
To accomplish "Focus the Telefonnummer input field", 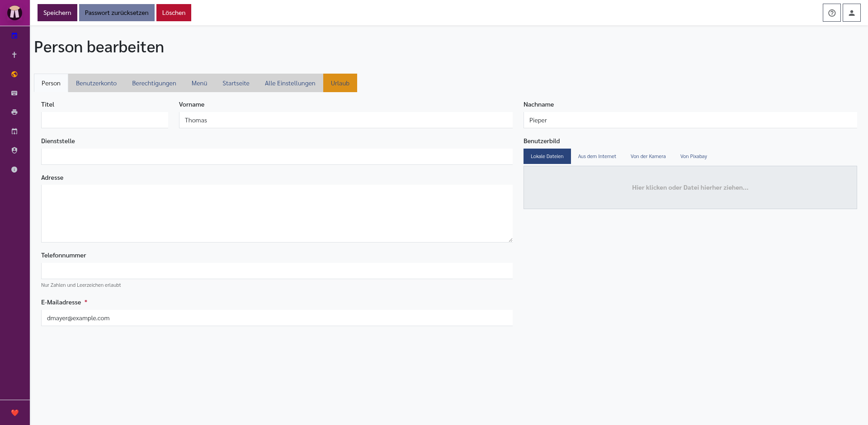I will (x=277, y=271).
